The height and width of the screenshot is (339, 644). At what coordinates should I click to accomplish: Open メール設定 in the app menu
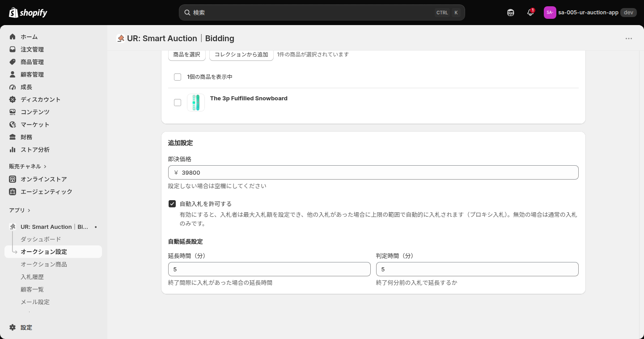coord(35,302)
